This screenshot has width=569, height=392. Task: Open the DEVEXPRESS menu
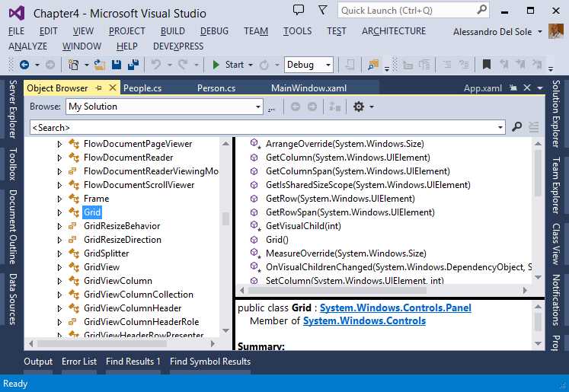pos(178,46)
